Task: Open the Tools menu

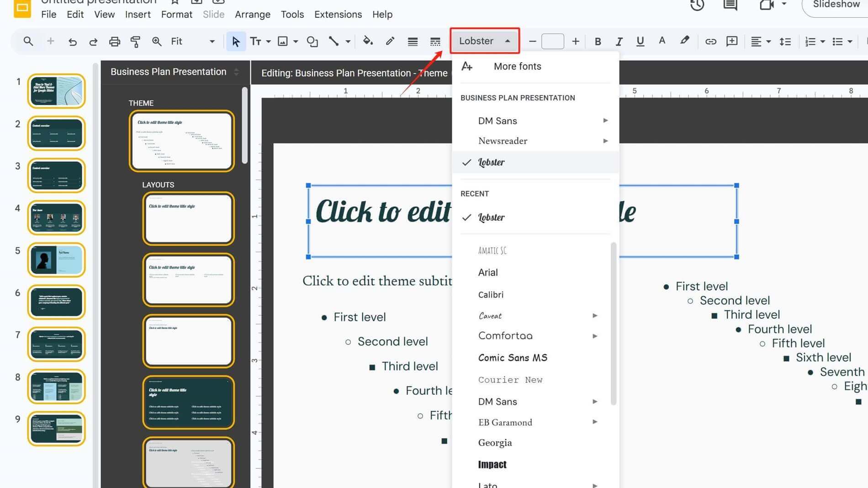Action: 292,15
